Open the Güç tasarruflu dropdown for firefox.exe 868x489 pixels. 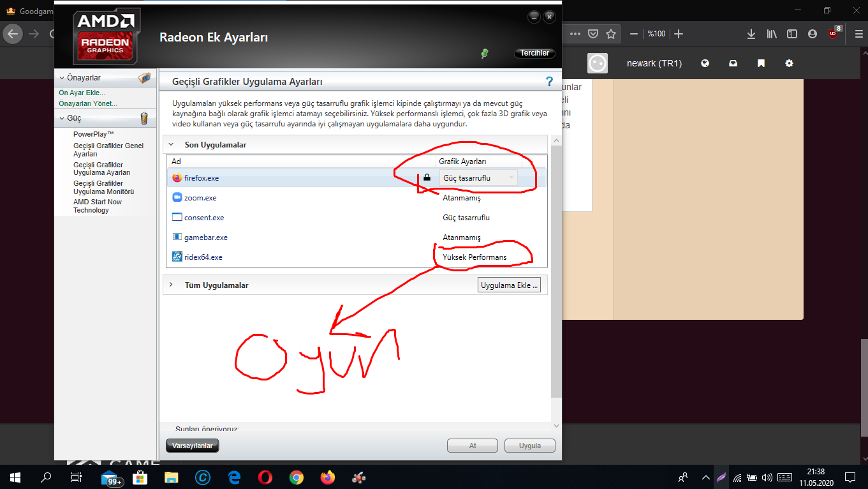(478, 177)
